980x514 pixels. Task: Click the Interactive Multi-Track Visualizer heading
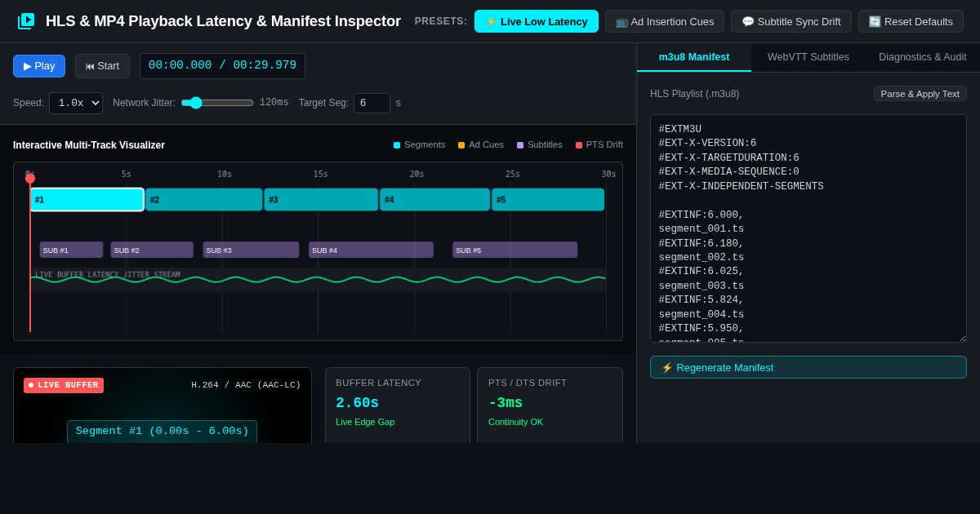[89, 145]
